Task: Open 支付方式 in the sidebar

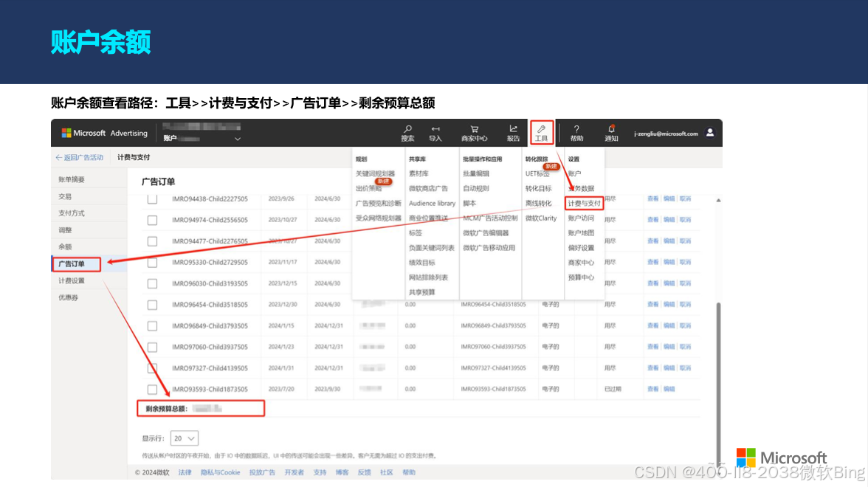Action: tap(72, 213)
